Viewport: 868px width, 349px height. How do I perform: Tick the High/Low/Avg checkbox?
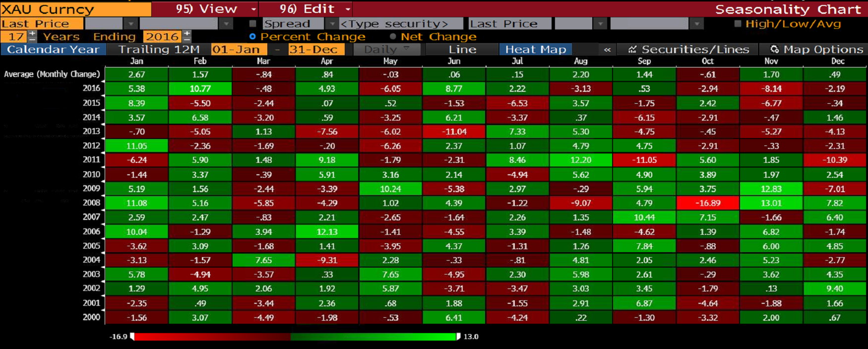pyautogui.click(x=738, y=23)
